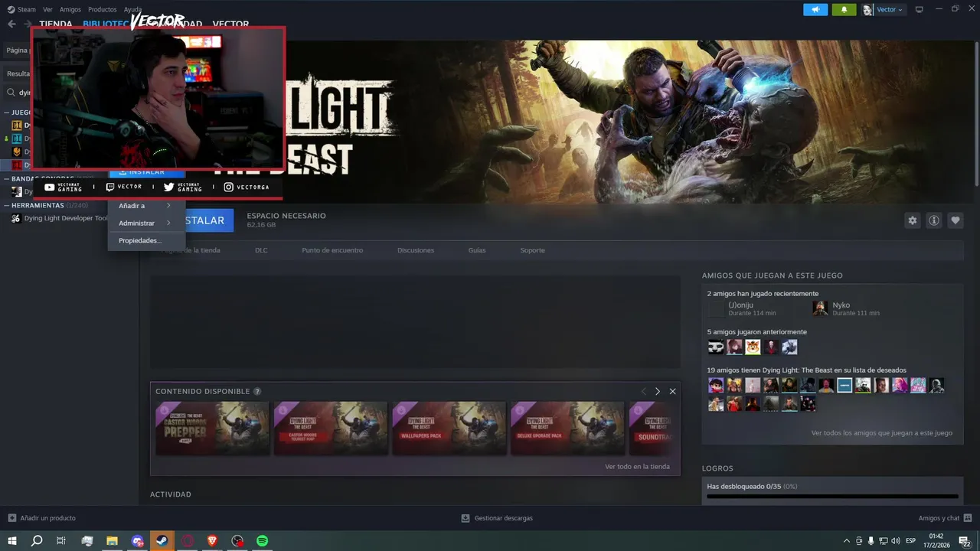
Task: Open the Deluxe Upgrade Pack thumbnail
Action: coord(567,429)
